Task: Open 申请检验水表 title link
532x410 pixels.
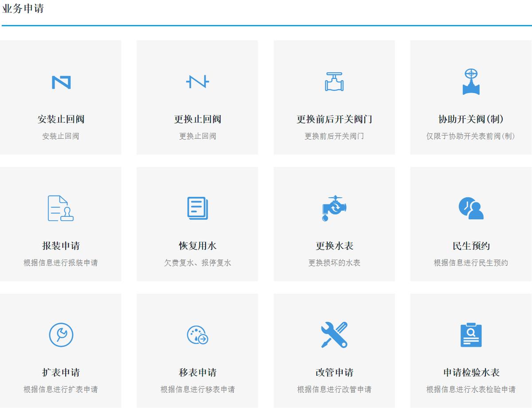Action: coord(471,372)
